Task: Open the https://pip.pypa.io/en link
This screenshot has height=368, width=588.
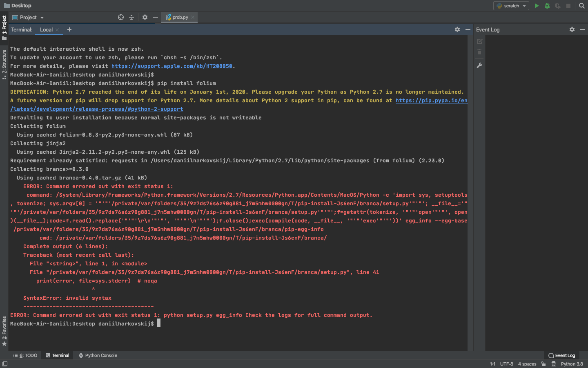Action: coord(431,101)
